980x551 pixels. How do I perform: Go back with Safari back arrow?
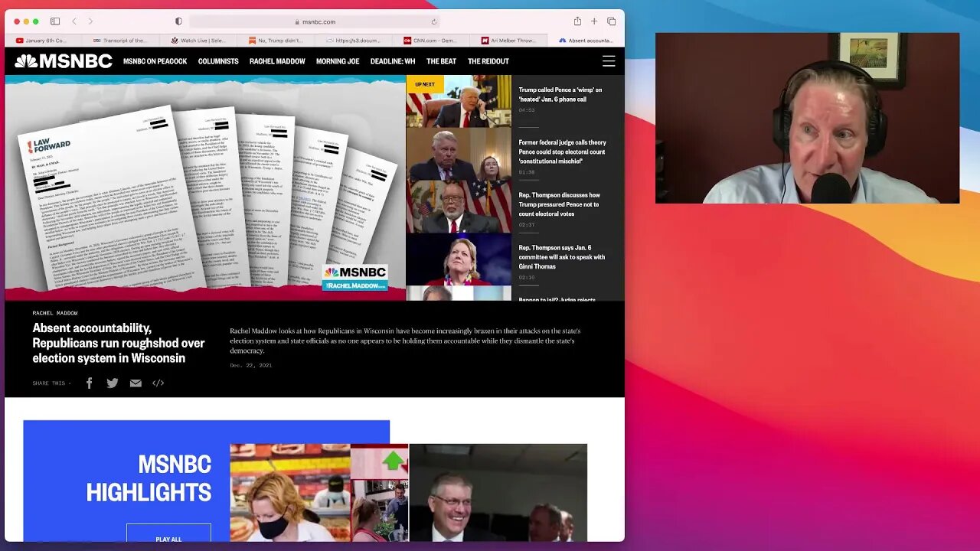pos(74,21)
